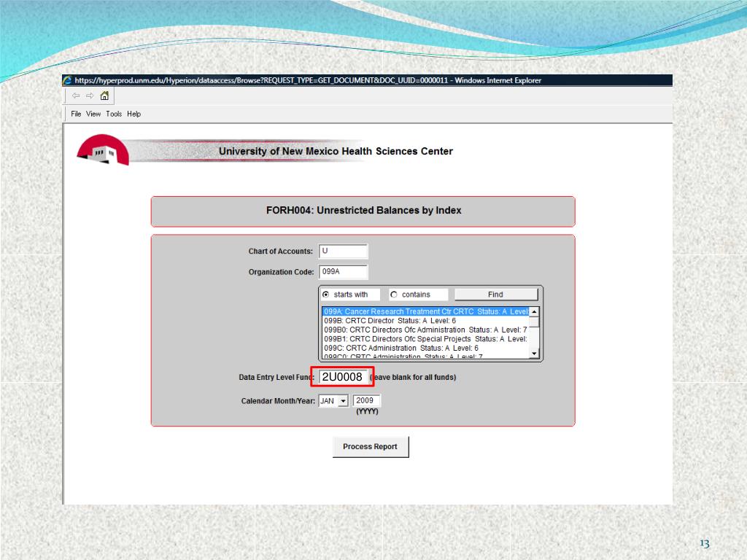Click the organization list scroll down arrow
The width and height of the screenshot is (747, 560).
tap(535, 354)
